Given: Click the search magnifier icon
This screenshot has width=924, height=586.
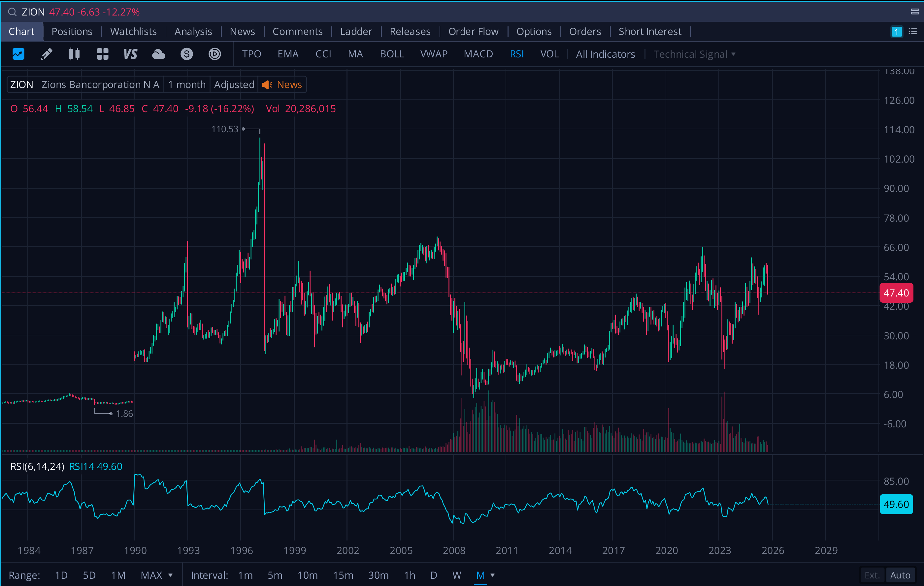Looking at the screenshot, I should coord(12,12).
